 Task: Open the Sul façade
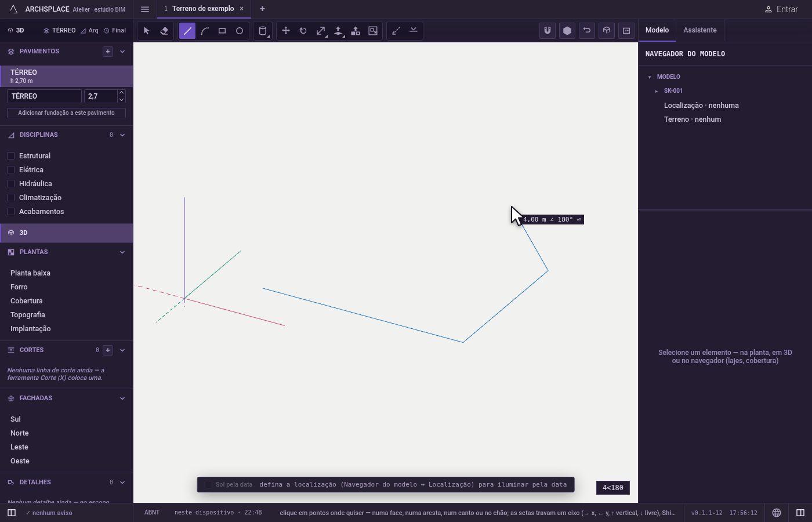point(16,419)
